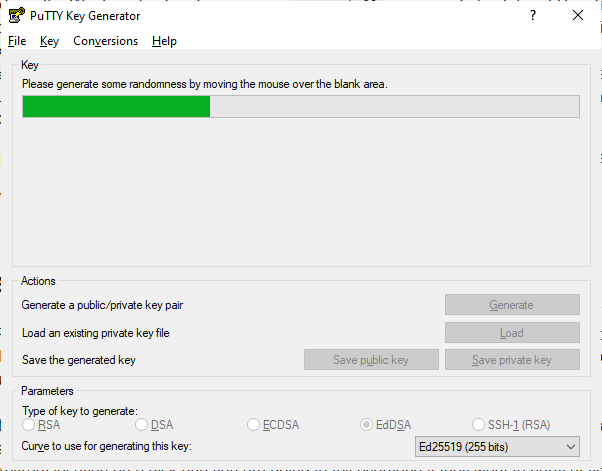This screenshot has height=471, width=602.
Task: Click the Generate button
Action: 512,305
